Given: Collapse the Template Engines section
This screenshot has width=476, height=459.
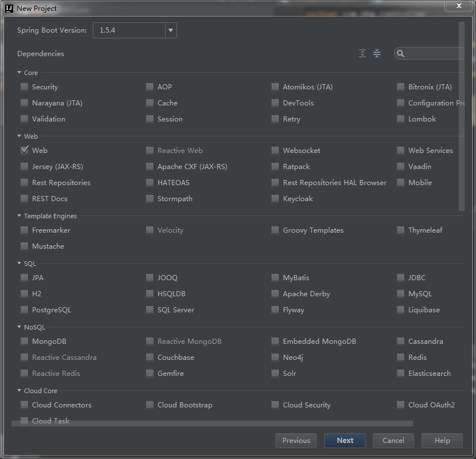Looking at the screenshot, I should tap(19, 215).
